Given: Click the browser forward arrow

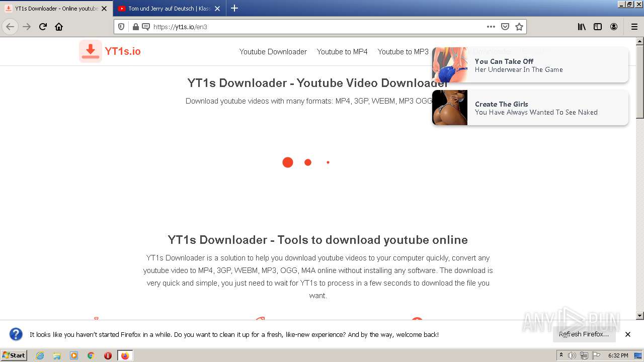Looking at the screenshot, I should (x=27, y=27).
